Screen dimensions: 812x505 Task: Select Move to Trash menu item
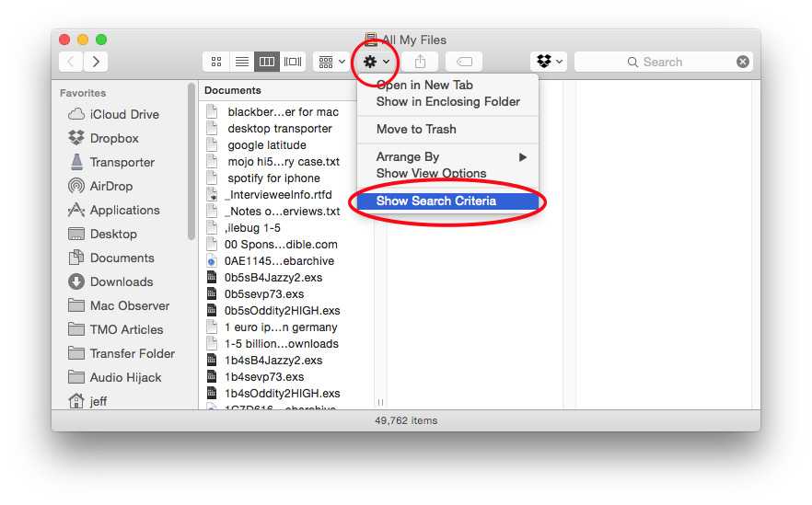(448, 130)
